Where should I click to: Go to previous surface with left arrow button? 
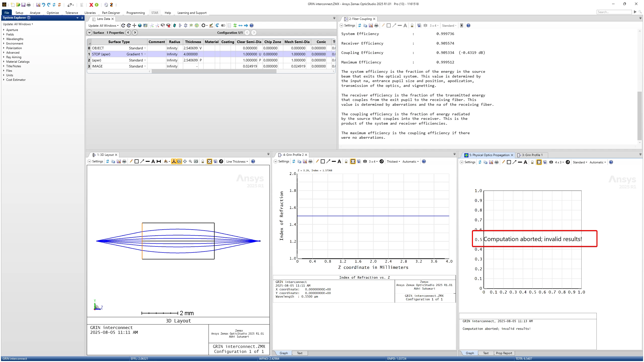pyautogui.click(x=128, y=32)
